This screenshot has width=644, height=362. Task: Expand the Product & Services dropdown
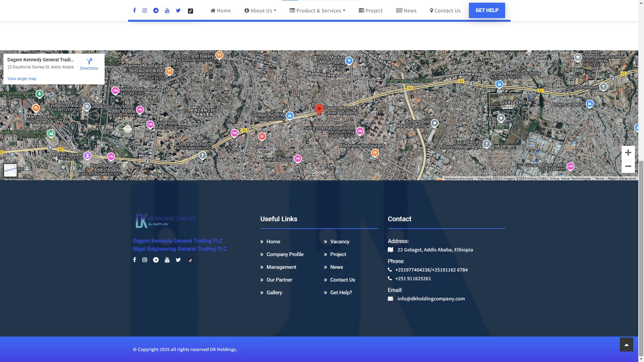point(317,11)
